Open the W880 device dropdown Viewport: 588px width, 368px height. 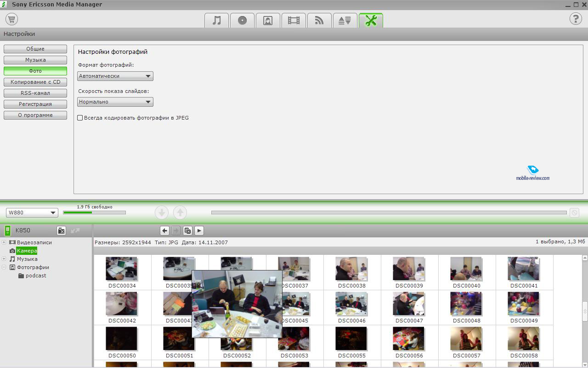pyautogui.click(x=32, y=213)
